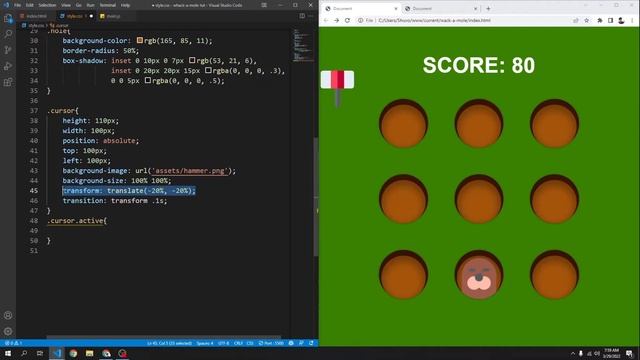
Task: Open File Explorer from the taskbar
Action: [89, 353]
